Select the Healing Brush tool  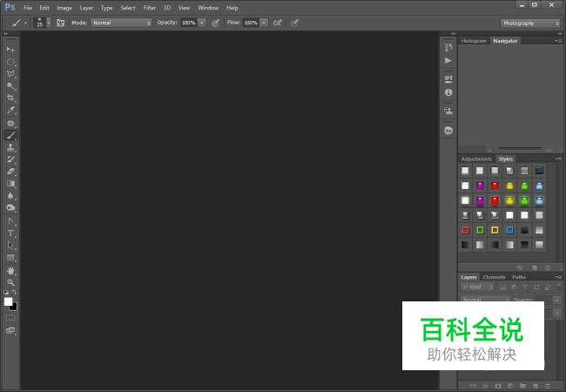click(x=10, y=123)
